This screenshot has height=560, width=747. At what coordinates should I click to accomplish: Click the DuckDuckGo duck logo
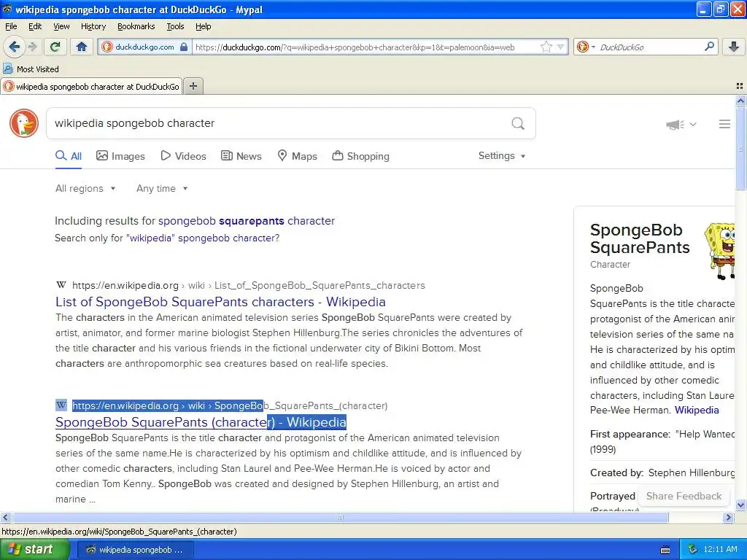click(x=24, y=123)
